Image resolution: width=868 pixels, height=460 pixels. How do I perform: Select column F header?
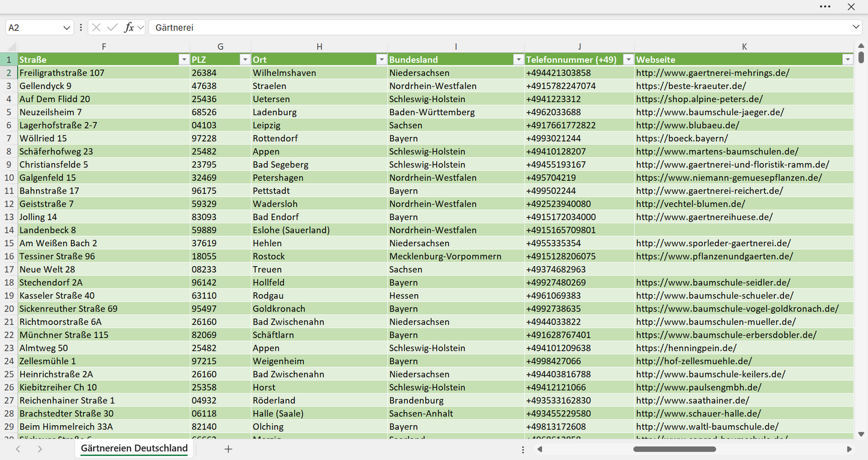pos(104,46)
